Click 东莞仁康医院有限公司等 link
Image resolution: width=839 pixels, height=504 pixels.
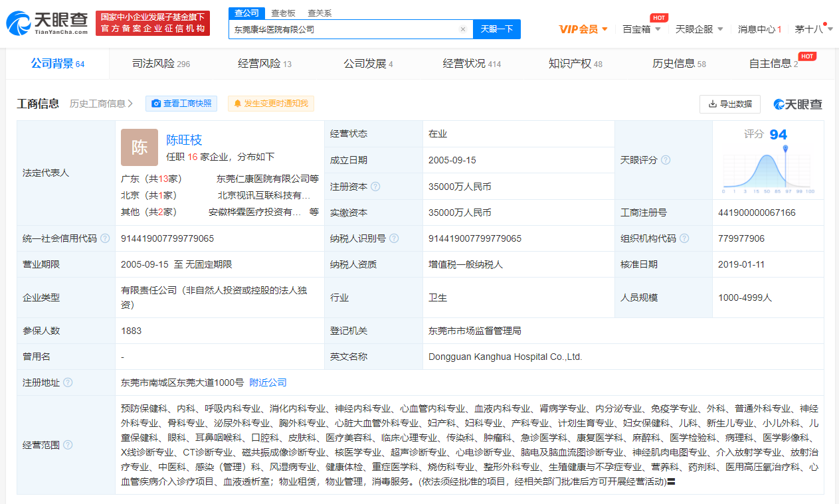point(268,179)
